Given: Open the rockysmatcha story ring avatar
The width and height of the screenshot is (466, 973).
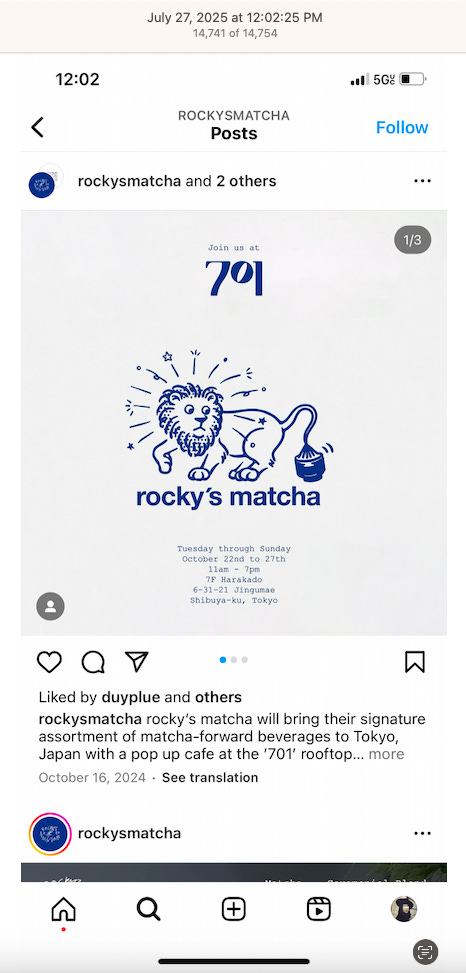Looking at the screenshot, I should point(50,833).
